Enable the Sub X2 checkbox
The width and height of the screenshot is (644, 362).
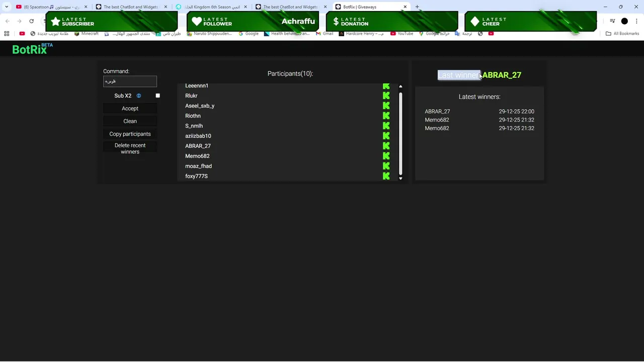click(x=157, y=96)
